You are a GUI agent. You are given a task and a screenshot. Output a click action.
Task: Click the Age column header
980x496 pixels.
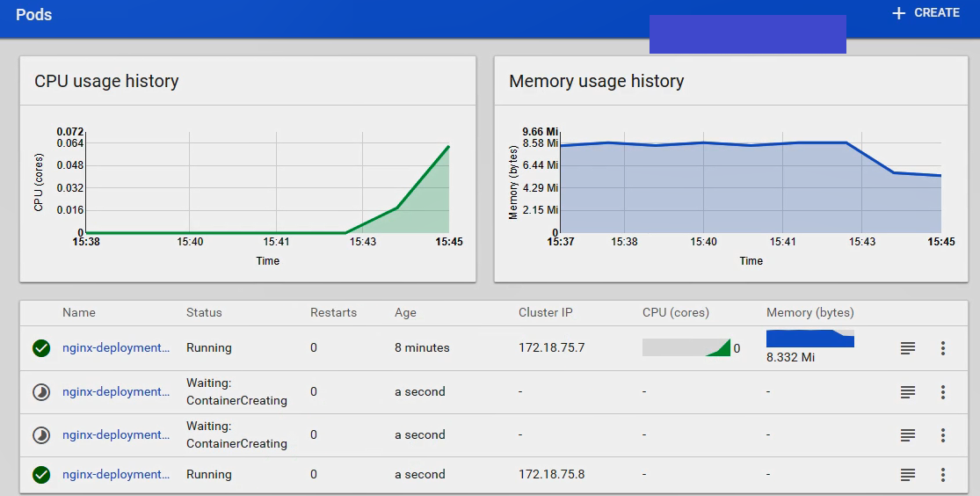click(x=405, y=312)
